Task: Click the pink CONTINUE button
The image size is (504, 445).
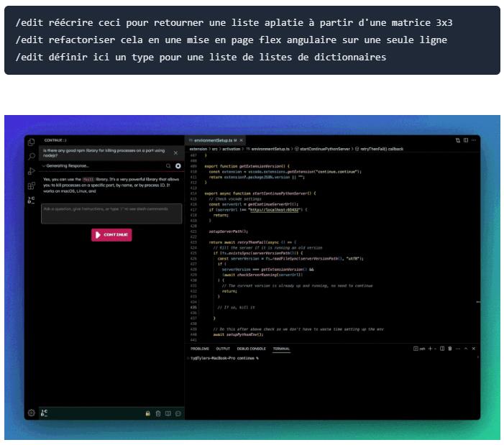Action: pos(111,235)
